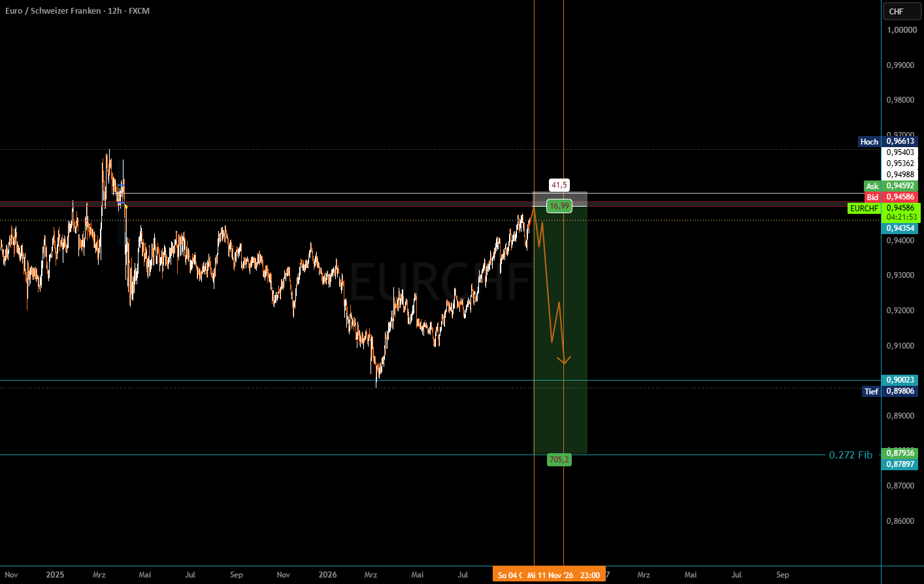This screenshot has height=584, width=924.
Task: Click the 0,90023 price tag
Action: (900, 380)
